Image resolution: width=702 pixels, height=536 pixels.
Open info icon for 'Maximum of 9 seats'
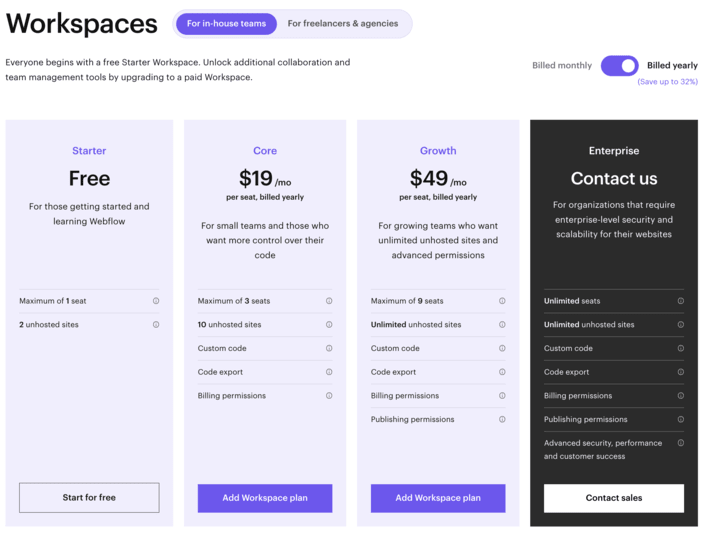(x=502, y=301)
